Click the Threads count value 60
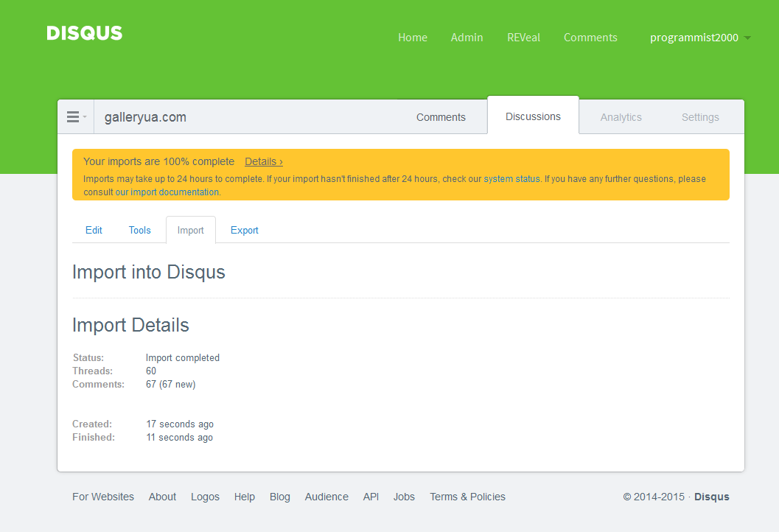This screenshot has width=779, height=532. coord(151,371)
